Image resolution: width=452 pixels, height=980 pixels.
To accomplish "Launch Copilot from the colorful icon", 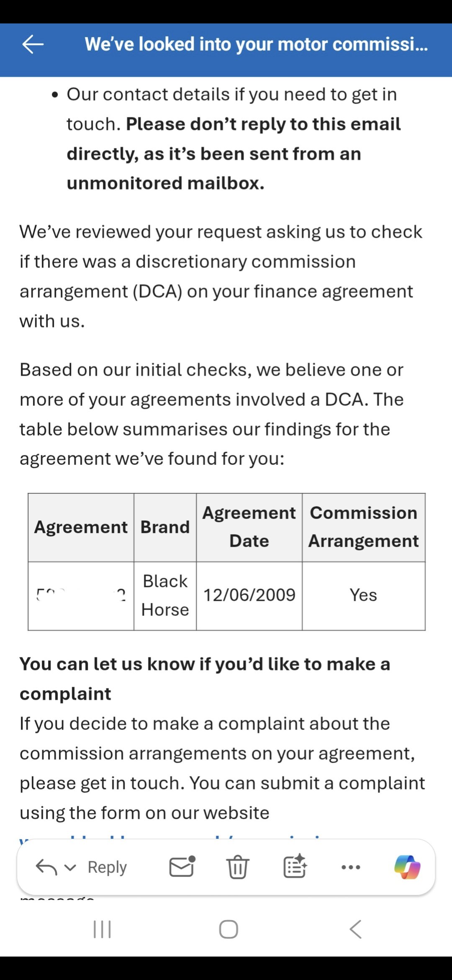I will [407, 867].
